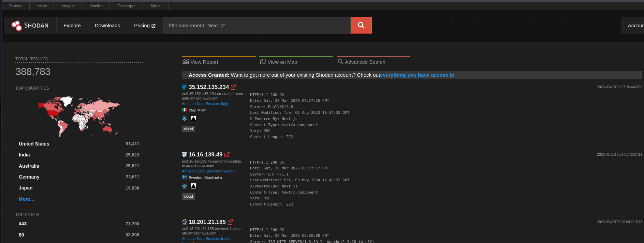Screen dimensions: 644x243
Task: Click the Sweden flag icon
Action: tap(184, 177)
